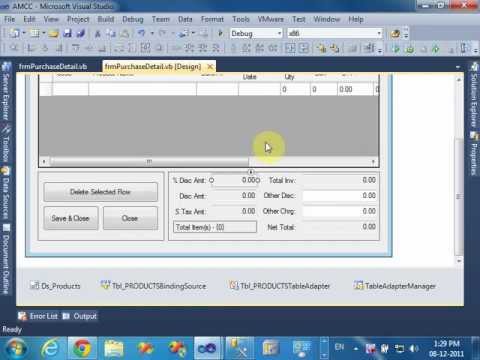Click the Copy icon in the toolbar

(x=111, y=33)
